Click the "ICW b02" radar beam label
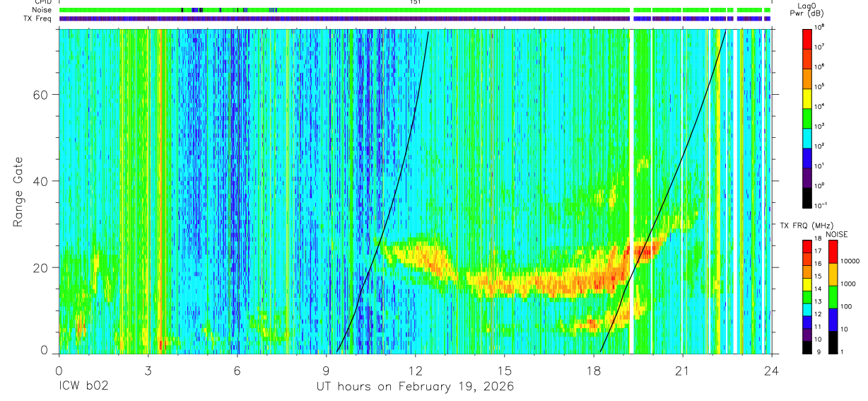The image size is (868, 401). [82, 387]
